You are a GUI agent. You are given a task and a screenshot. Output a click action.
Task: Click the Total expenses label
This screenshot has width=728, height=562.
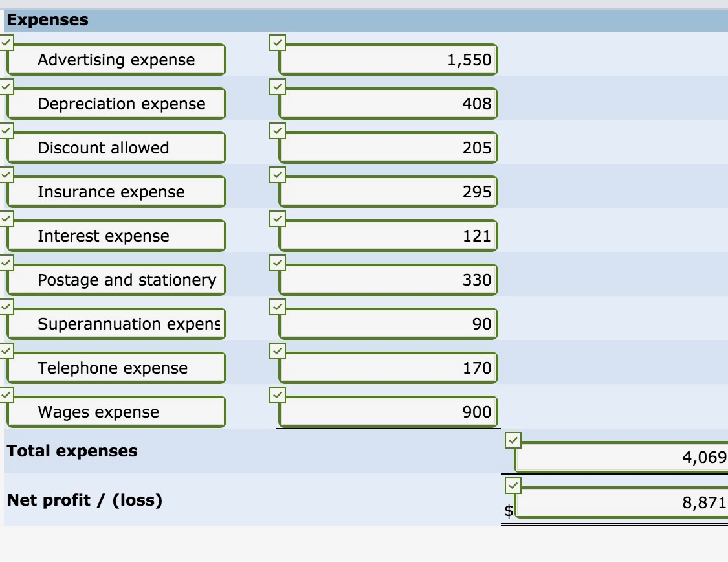(x=72, y=451)
